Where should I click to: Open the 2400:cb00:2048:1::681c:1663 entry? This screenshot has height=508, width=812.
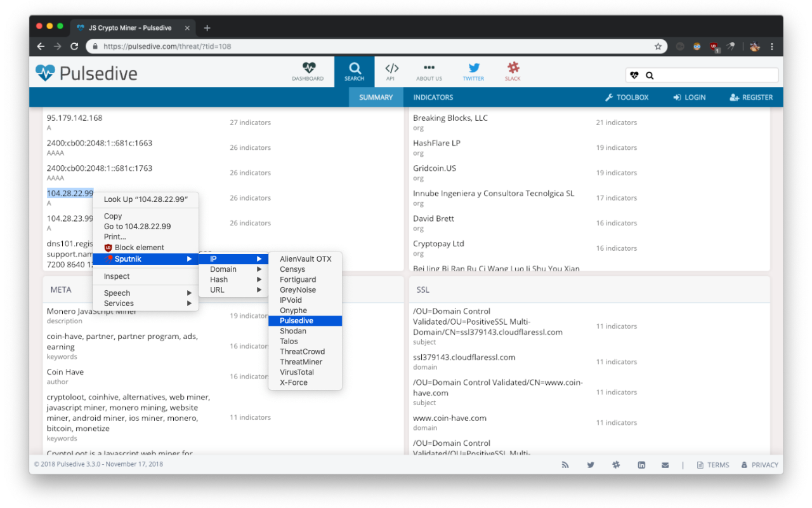[x=100, y=143]
